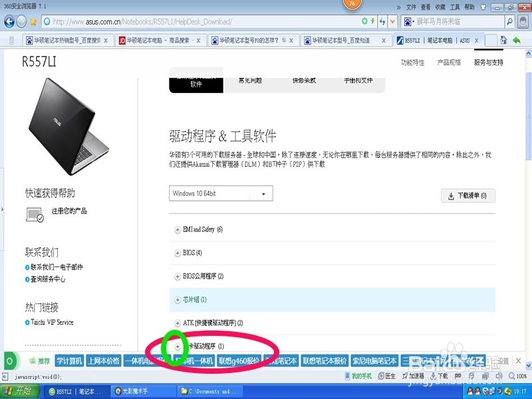Click the green restore-tab arrow icon
This screenshot has width=532, height=399.
click(x=517, y=41)
